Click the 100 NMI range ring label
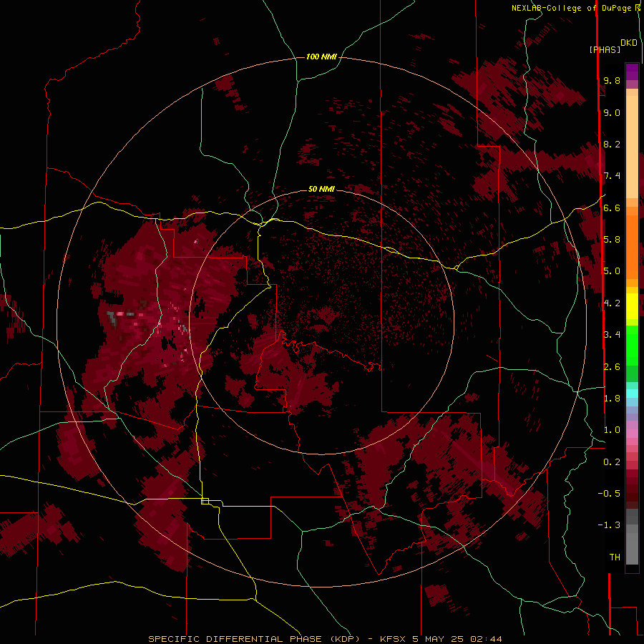Image resolution: width=644 pixels, height=644 pixels. click(x=321, y=57)
